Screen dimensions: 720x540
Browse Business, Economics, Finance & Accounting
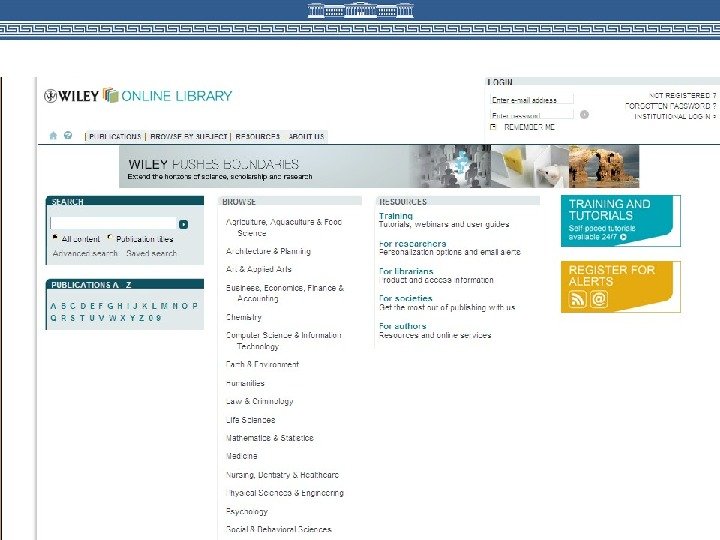click(x=285, y=293)
